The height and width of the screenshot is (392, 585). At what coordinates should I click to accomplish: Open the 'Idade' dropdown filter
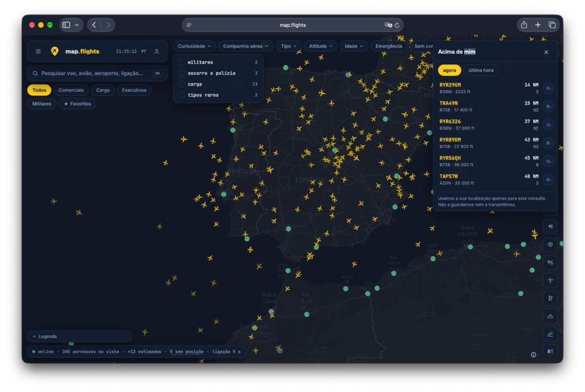353,46
